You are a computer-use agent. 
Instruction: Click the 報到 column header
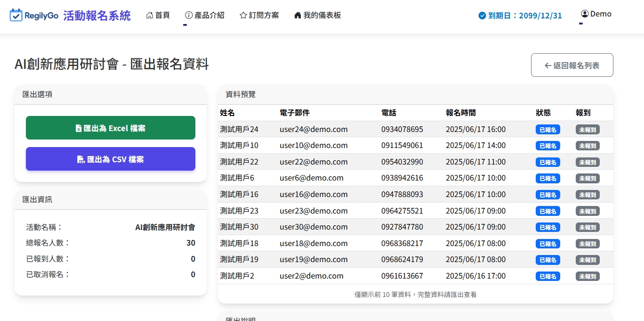(583, 113)
